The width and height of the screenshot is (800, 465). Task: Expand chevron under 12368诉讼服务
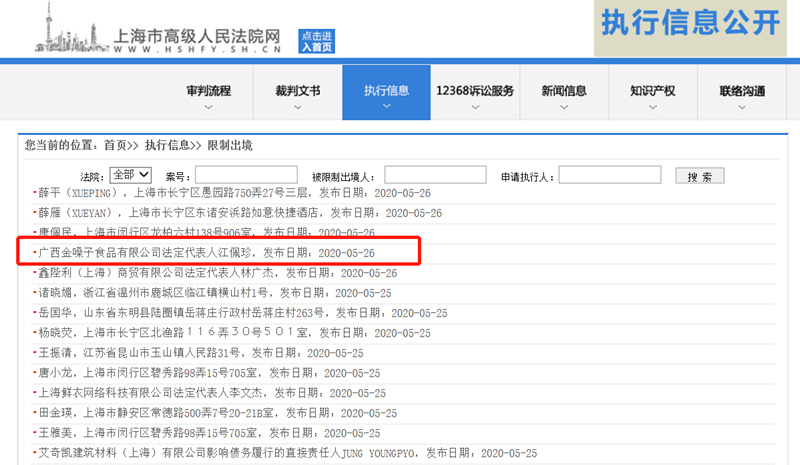pyautogui.click(x=475, y=107)
